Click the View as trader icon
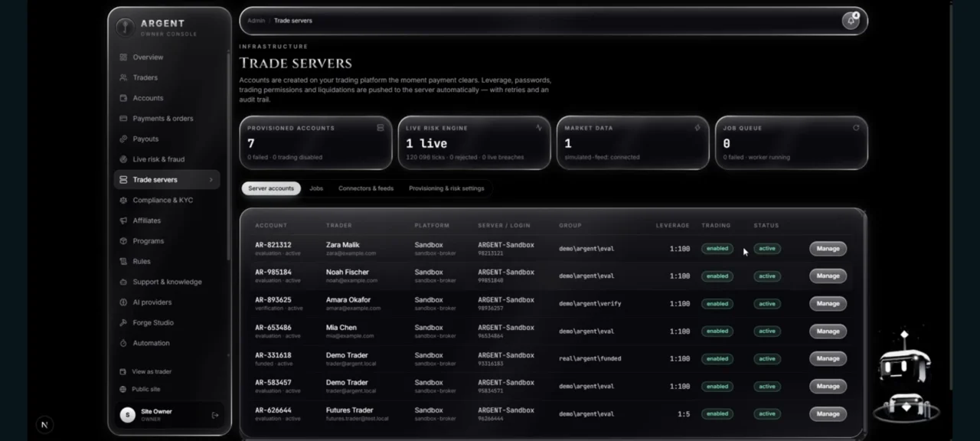 pyautogui.click(x=123, y=371)
